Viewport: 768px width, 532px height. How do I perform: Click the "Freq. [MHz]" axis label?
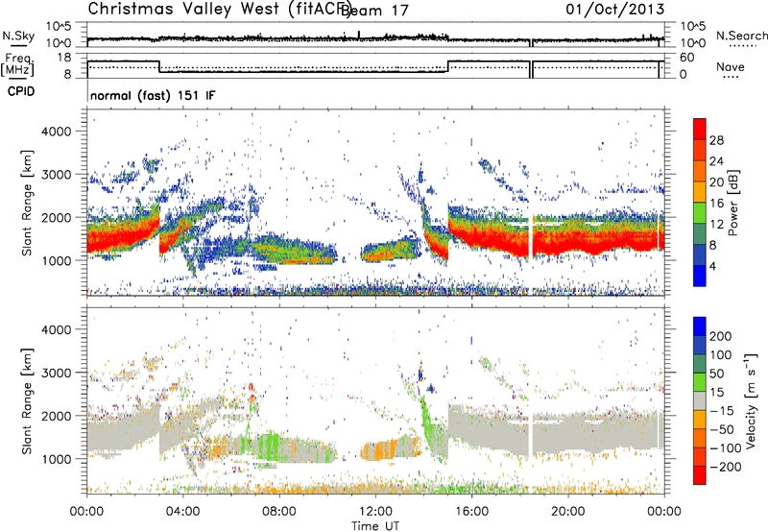point(17,65)
